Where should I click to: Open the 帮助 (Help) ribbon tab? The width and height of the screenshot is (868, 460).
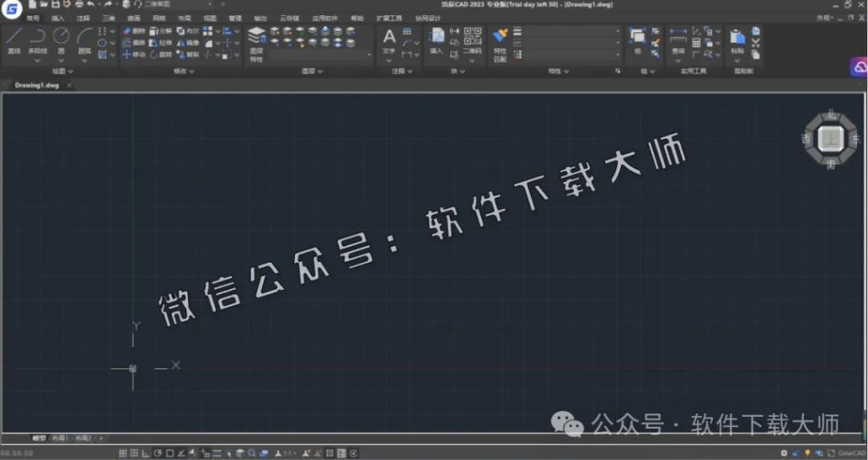tap(358, 19)
